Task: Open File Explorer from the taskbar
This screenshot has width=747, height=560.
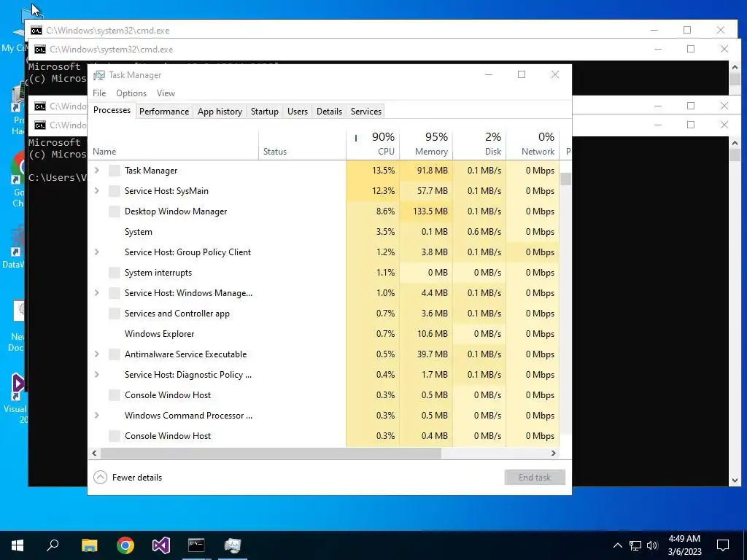Action: point(89,545)
